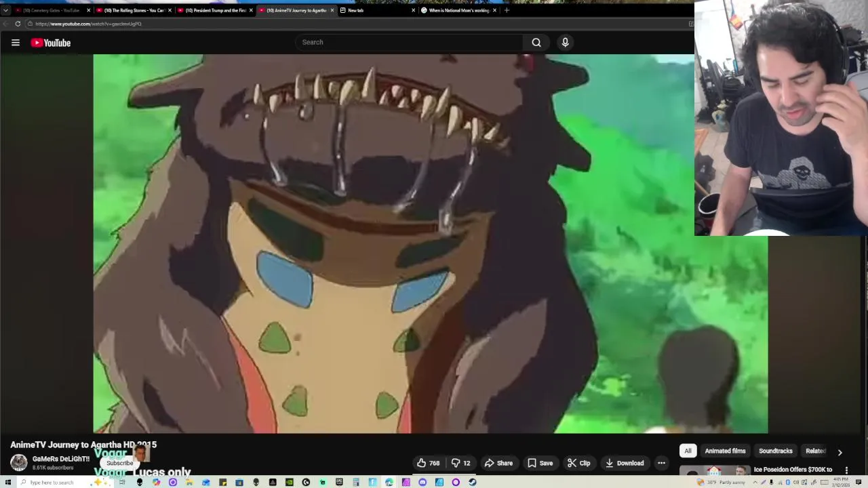Dislike the video (12 thumbs down)
Viewport: 868px width, 488px height.
point(461,463)
